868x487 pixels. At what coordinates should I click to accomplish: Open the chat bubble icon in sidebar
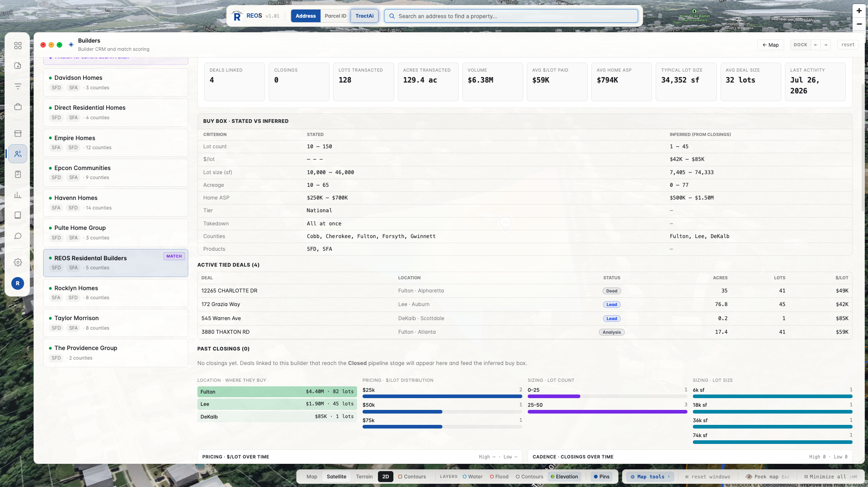[x=18, y=236]
